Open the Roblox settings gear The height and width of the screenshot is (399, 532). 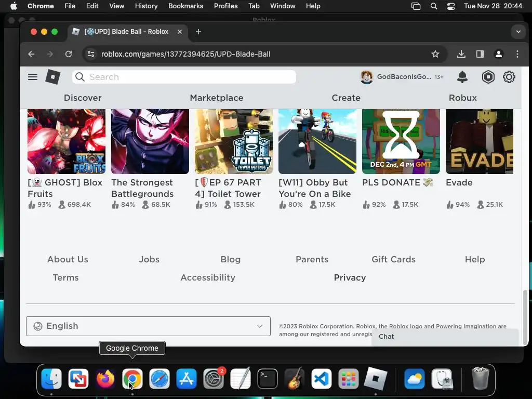point(509,77)
